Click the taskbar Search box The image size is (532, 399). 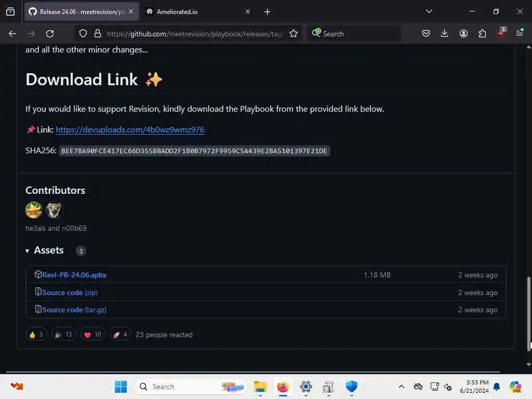[190, 387]
